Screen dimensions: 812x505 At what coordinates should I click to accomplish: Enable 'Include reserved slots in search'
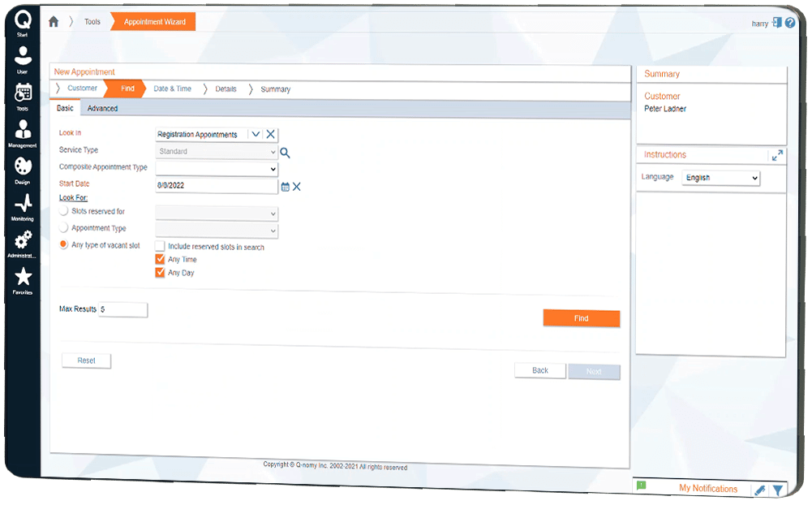(160, 246)
